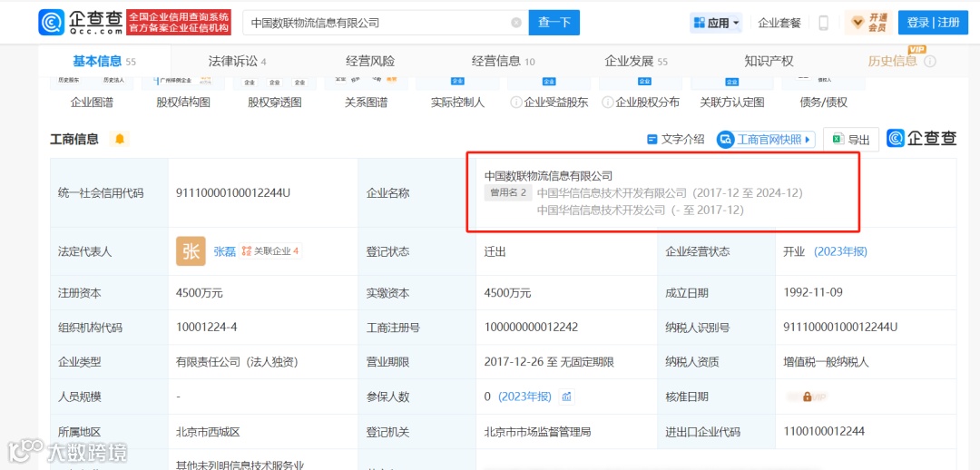Click the 曾用名 2 tag

tap(508, 193)
